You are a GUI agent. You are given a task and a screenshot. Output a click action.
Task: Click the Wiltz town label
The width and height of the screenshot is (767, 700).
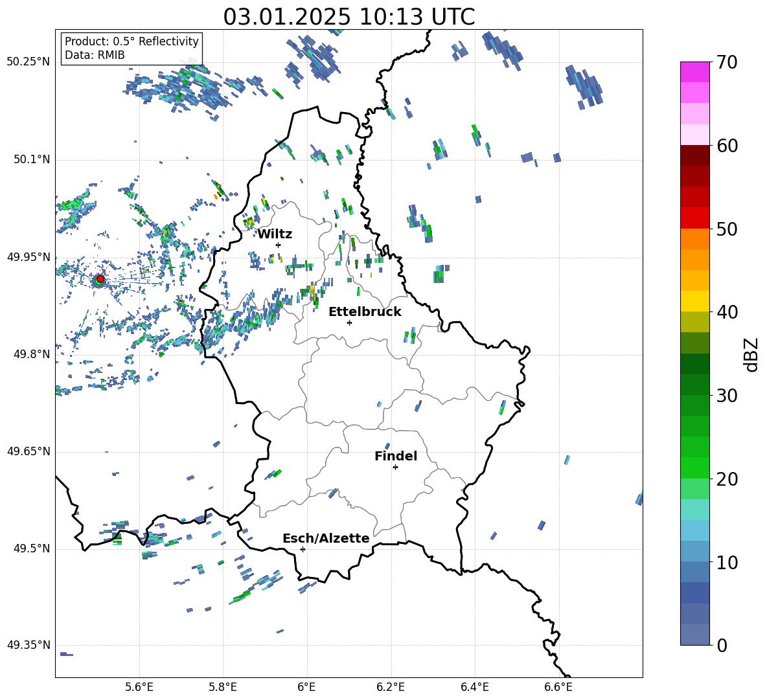[x=275, y=234]
